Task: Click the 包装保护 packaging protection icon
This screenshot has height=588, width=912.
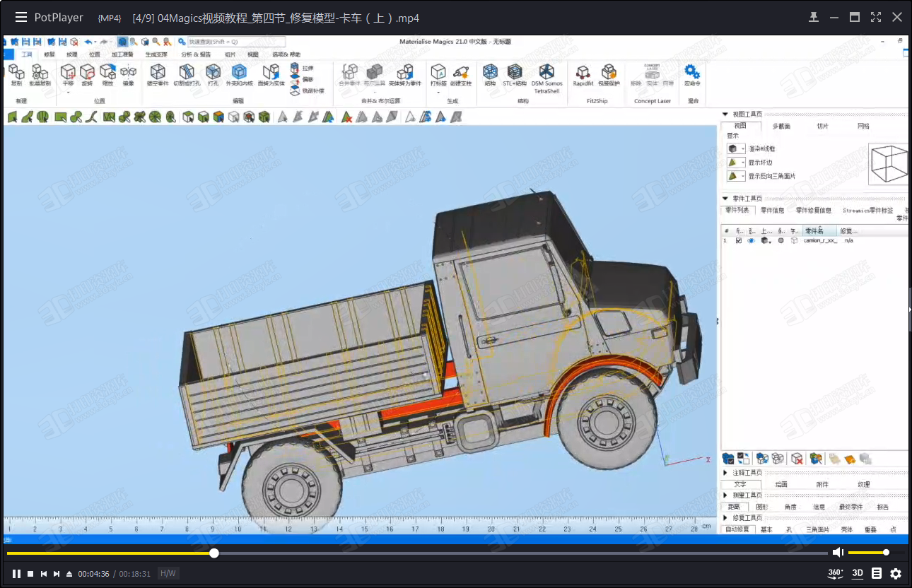Action: coord(609,71)
